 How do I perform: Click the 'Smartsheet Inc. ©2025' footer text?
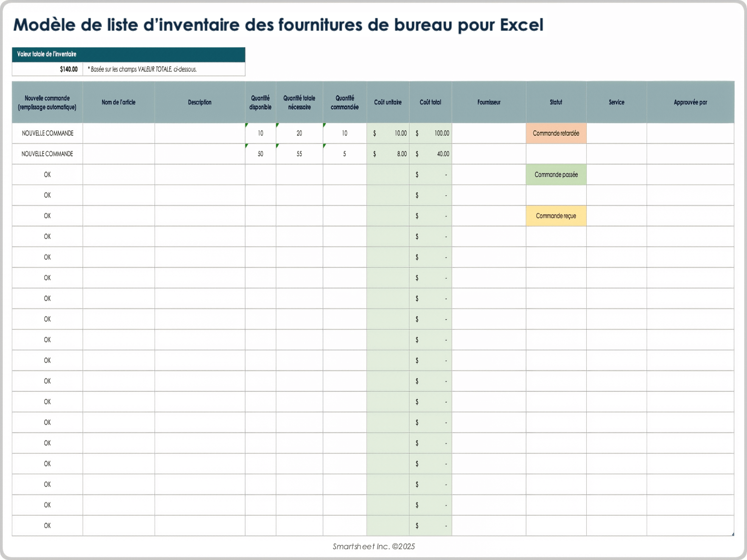pos(374,546)
